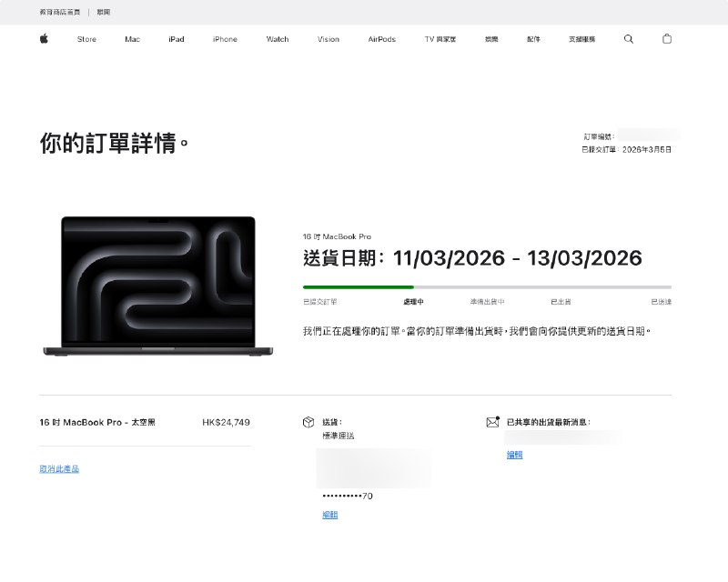Open the 支援服務 menu item
The width and height of the screenshot is (728, 582).
pyautogui.click(x=582, y=39)
